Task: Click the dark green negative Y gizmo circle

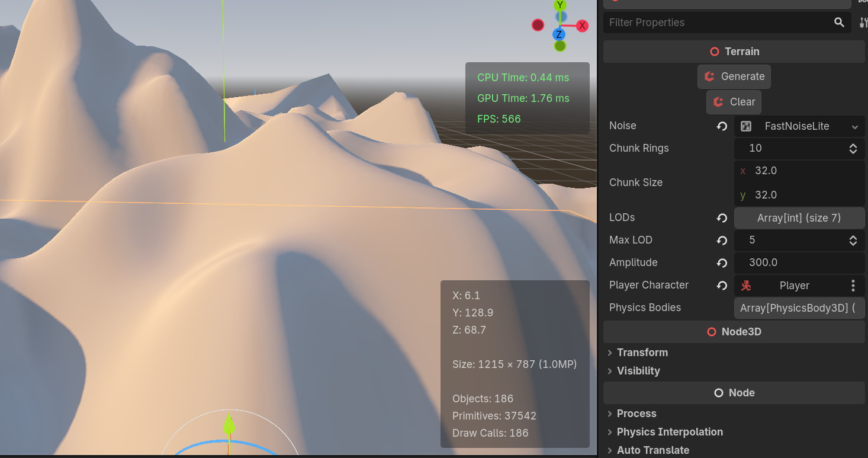Action: (560, 46)
